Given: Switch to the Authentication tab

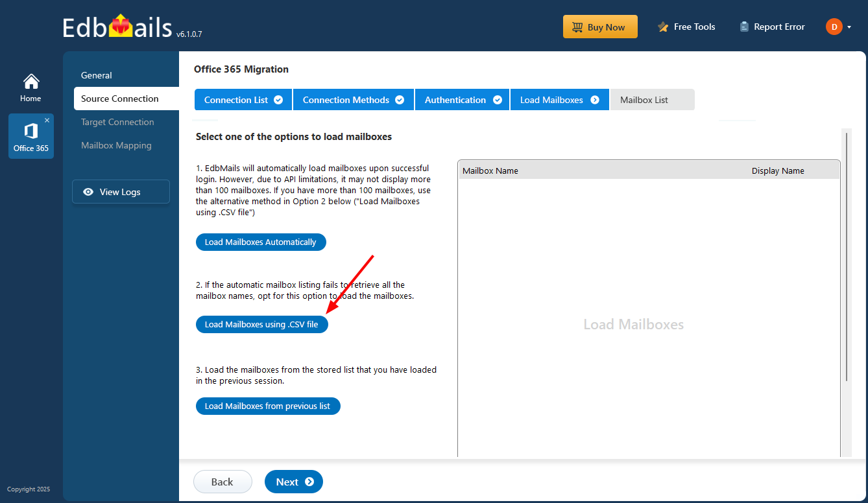Looking at the screenshot, I should click(x=463, y=100).
